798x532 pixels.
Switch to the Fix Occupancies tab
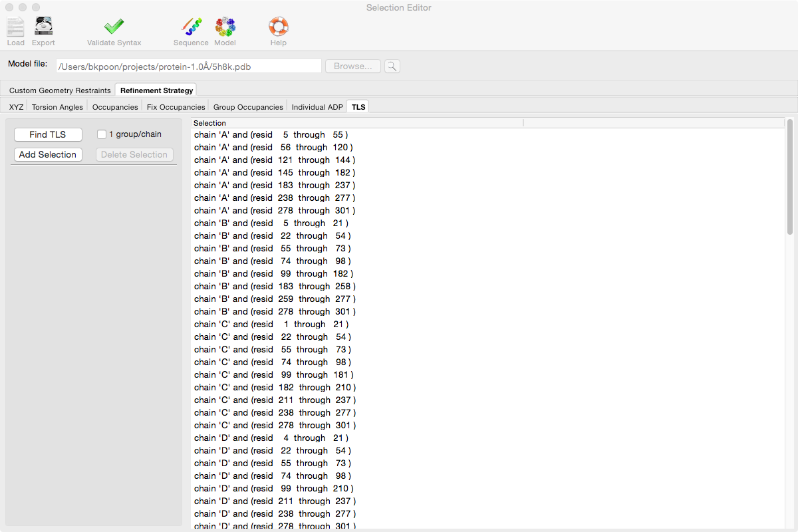(x=176, y=106)
